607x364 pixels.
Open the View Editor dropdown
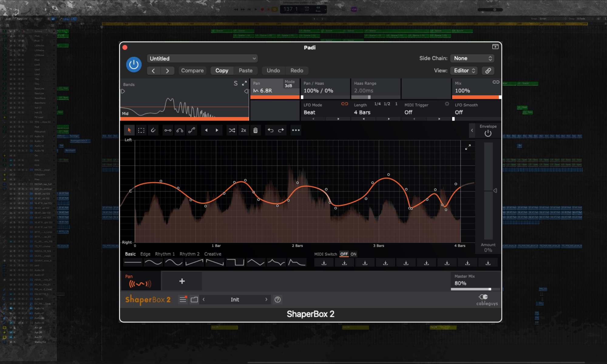[464, 71]
